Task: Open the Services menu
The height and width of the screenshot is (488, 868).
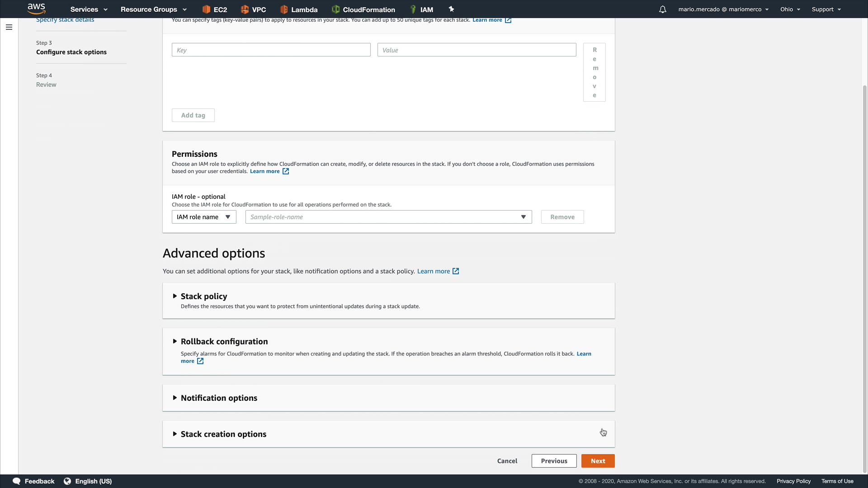Action: pos(89,9)
